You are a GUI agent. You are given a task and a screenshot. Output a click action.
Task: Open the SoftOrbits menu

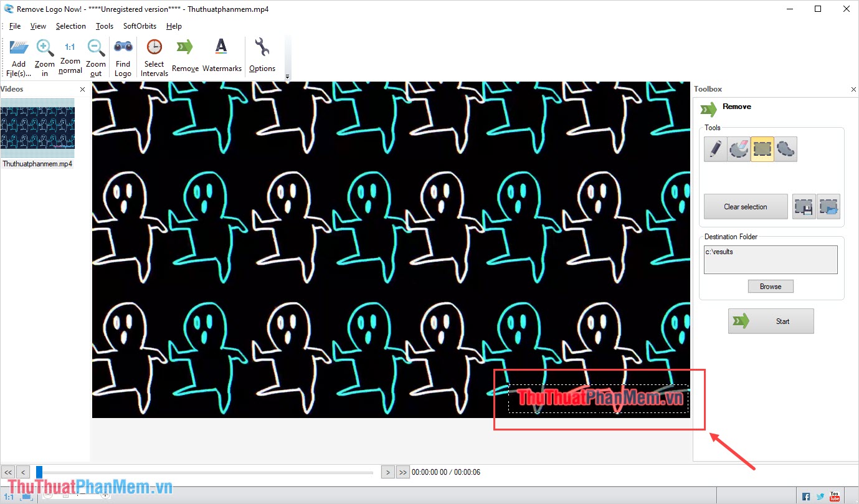[x=139, y=26]
